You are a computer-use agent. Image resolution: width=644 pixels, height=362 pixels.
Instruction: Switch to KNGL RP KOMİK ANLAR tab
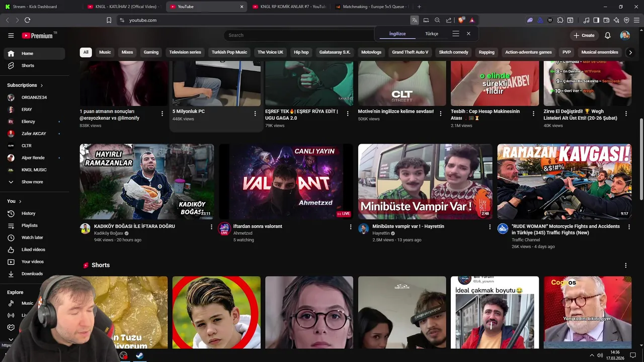(288, 7)
